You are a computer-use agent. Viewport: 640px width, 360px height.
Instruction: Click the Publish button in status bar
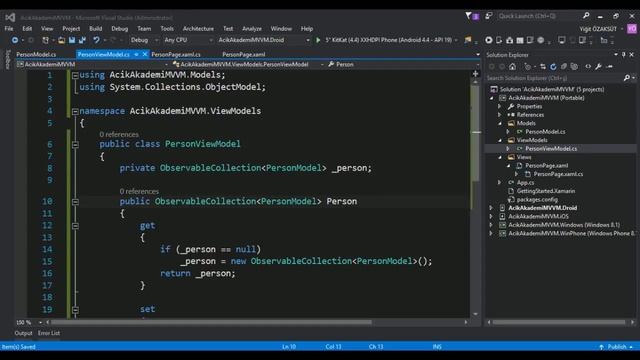(x=616, y=347)
